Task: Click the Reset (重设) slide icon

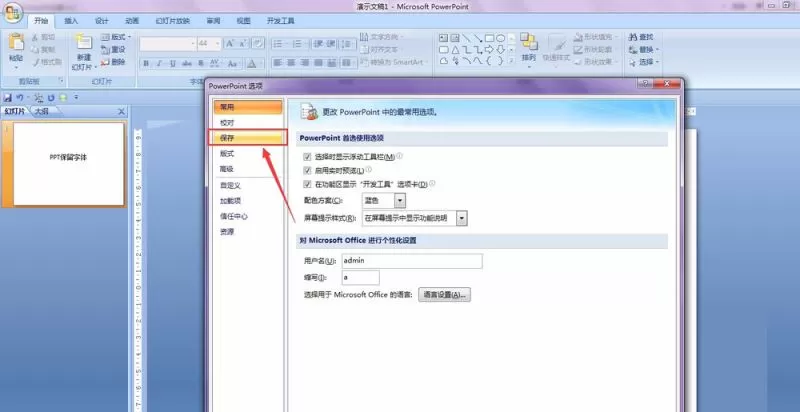Action: coord(105,49)
